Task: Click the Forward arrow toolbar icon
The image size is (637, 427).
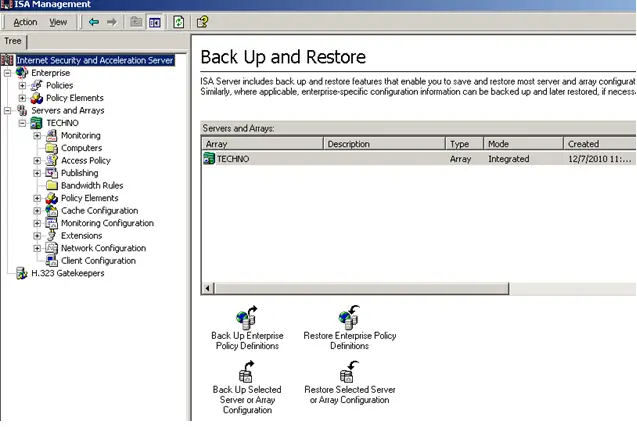Action: coord(111,22)
